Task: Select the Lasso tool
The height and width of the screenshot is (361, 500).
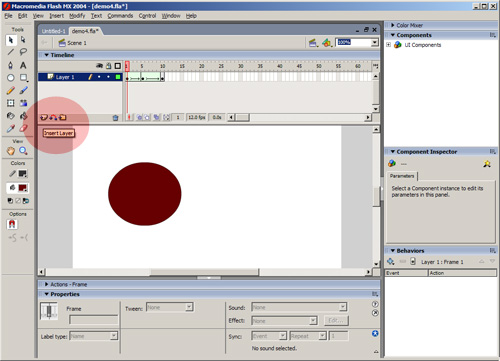Action: click(x=23, y=52)
